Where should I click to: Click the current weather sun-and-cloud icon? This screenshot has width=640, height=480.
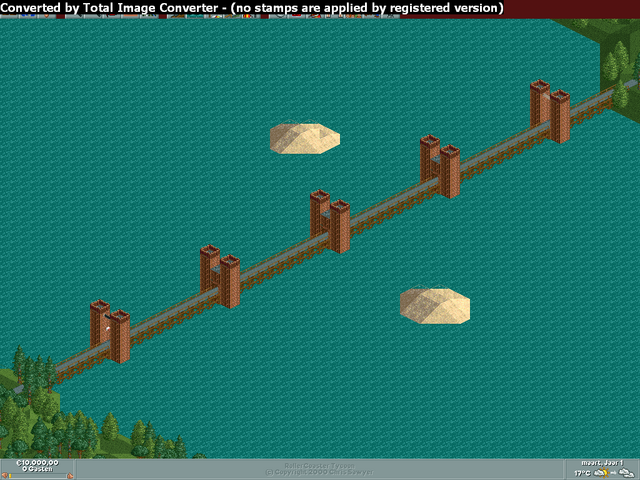click(x=601, y=473)
